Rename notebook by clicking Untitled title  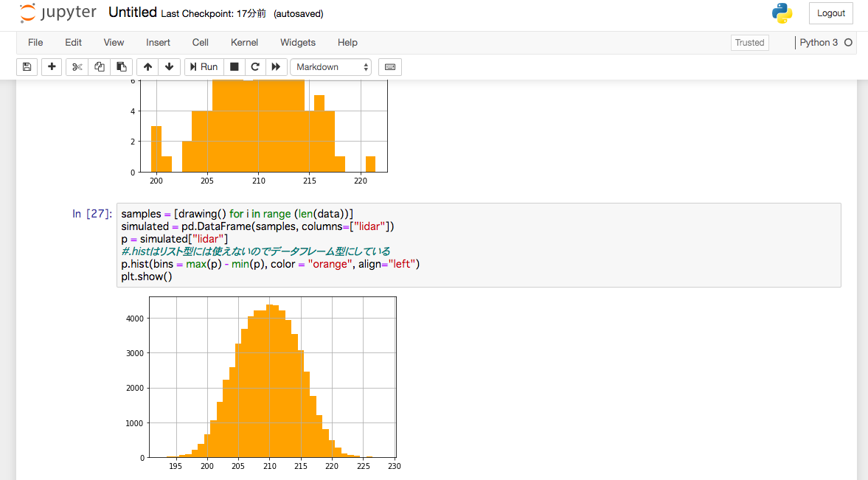[x=133, y=13]
